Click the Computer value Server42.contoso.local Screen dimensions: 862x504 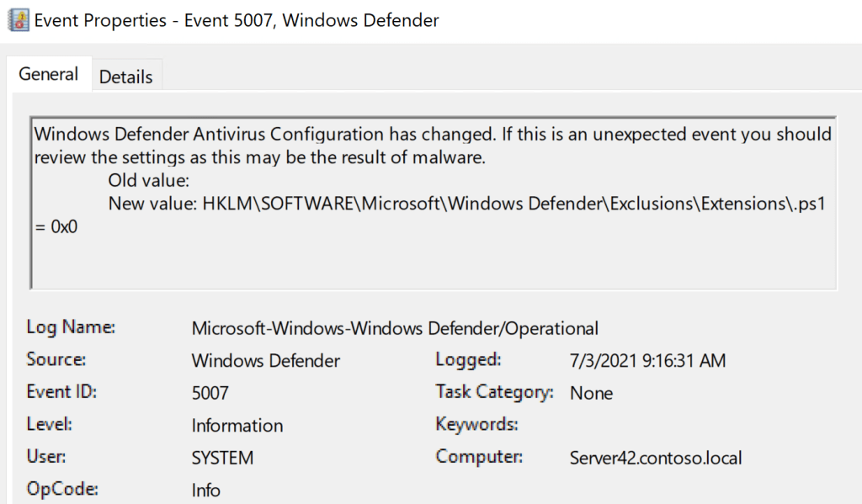[656, 458]
